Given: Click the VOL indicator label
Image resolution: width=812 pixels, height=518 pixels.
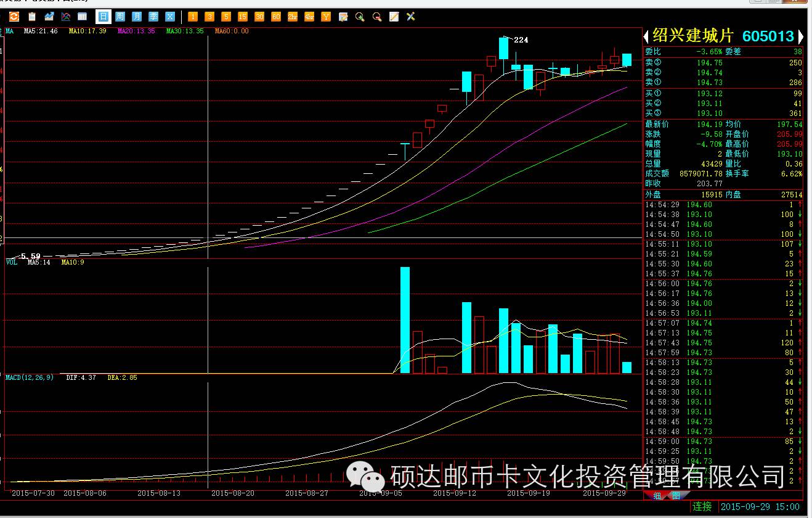Looking at the screenshot, I should coord(12,262).
